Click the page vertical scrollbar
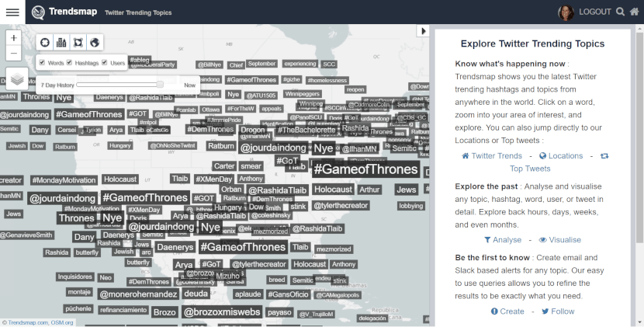The image size is (644, 334). [639, 136]
